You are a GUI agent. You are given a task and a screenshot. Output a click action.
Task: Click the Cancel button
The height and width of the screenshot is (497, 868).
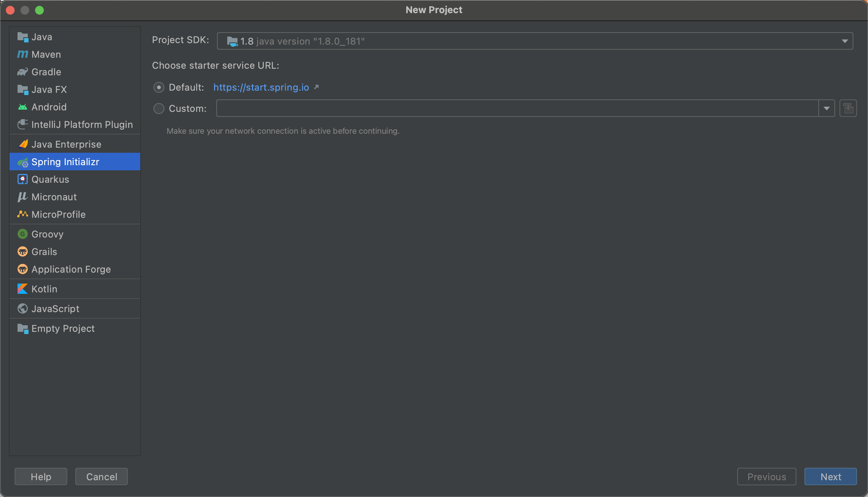[x=102, y=477]
